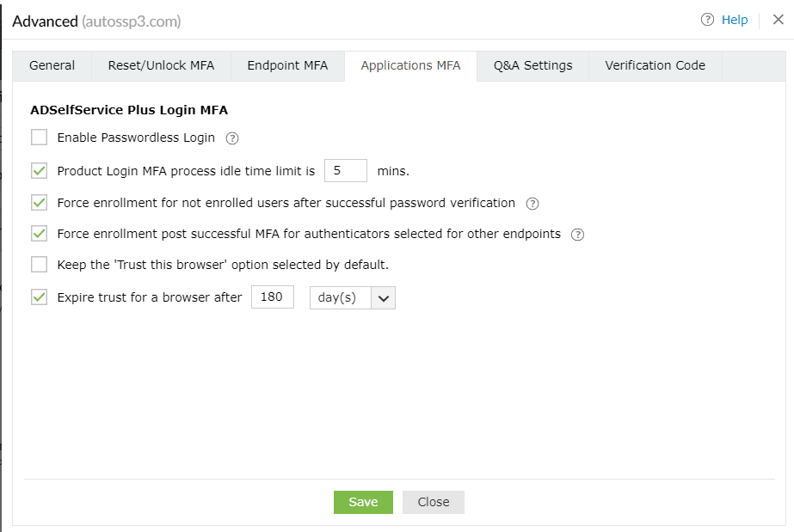
Task: Click the 'ADSelfService Plus Login MFA' heading
Action: 129,110
